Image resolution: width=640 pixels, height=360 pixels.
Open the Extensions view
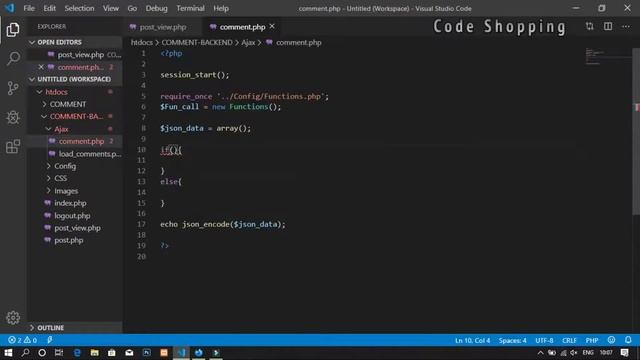pos(13,147)
